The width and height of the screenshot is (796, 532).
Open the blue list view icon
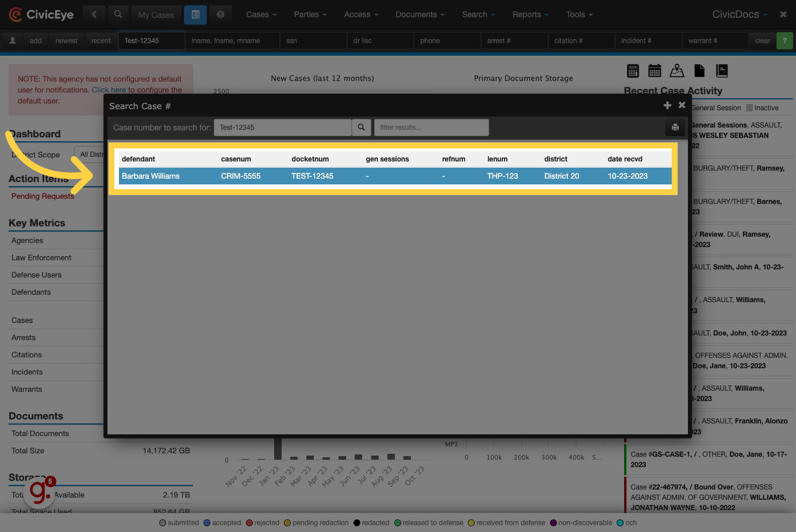[195, 14]
